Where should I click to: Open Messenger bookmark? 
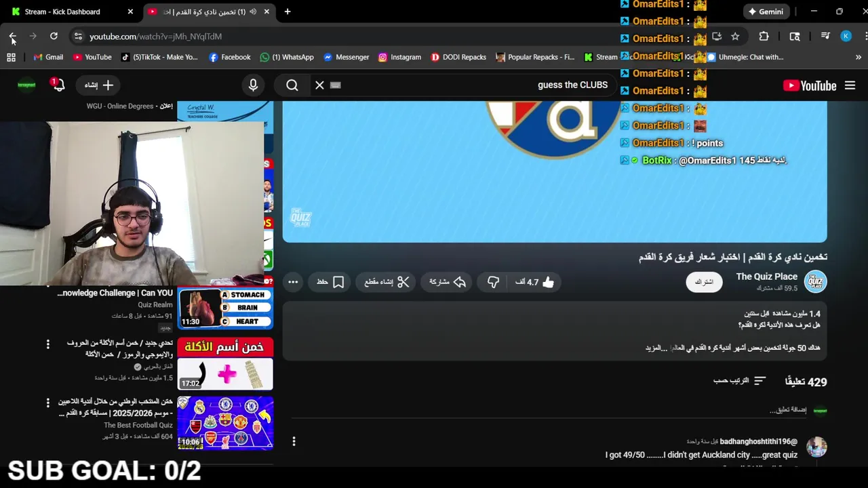tap(346, 58)
